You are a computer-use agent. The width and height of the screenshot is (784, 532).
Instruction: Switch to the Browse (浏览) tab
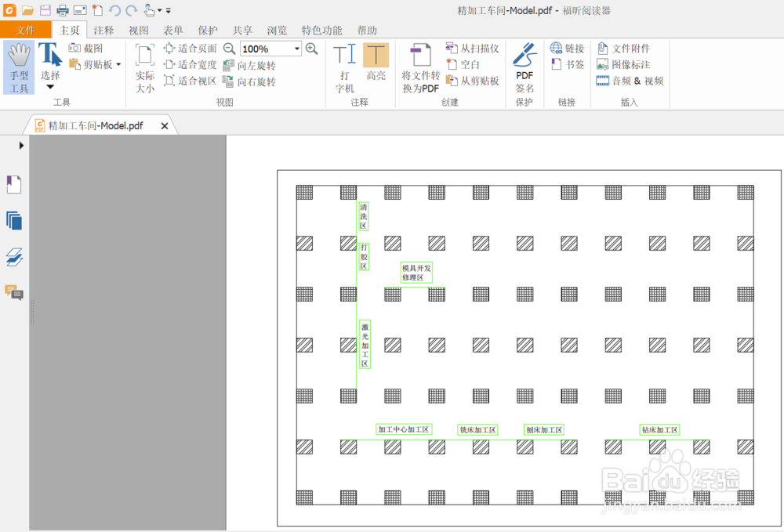277,30
